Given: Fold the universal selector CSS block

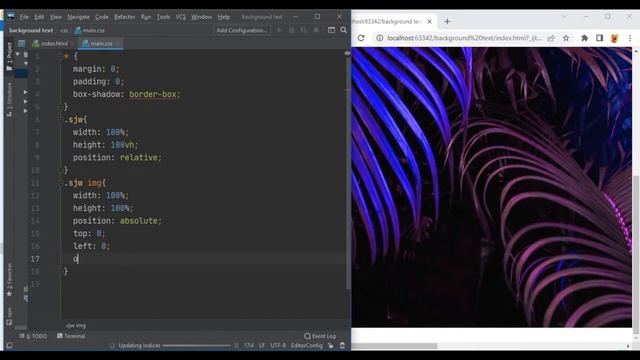Looking at the screenshot, I should point(61,56).
